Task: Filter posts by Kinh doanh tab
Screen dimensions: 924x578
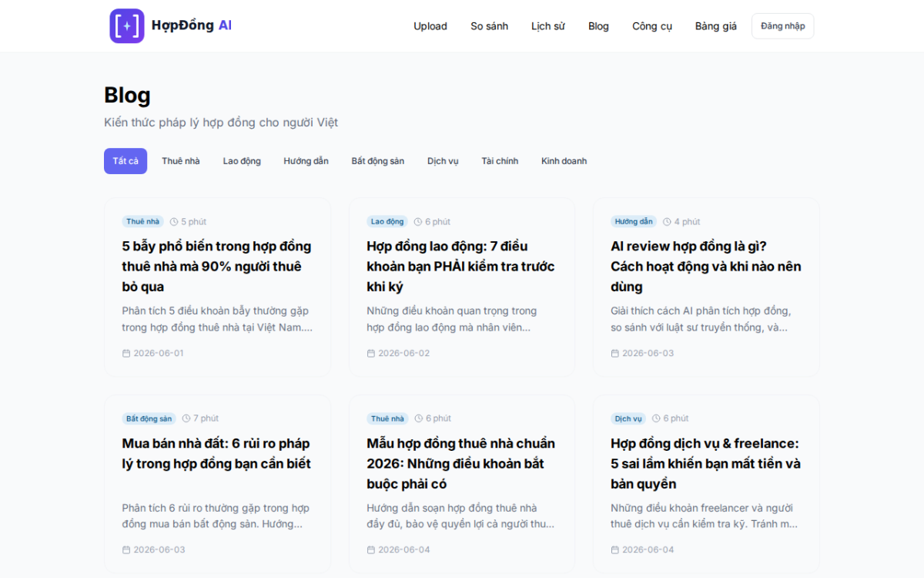Action: coord(564,161)
